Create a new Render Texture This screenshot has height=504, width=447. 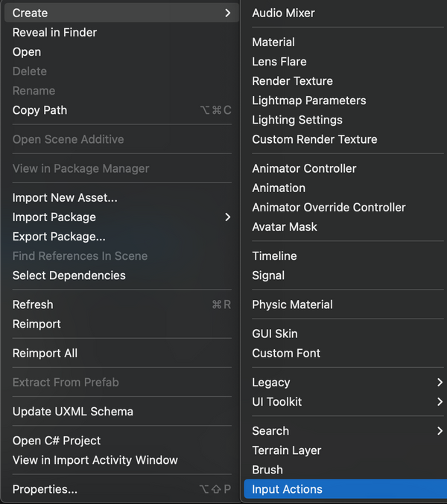pyautogui.click(x=292, y=81)
